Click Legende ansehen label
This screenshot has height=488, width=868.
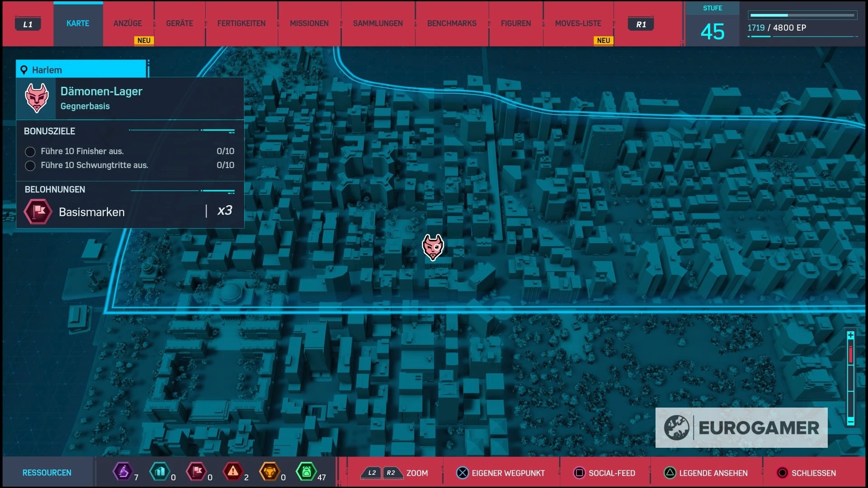tap(713, 473)
